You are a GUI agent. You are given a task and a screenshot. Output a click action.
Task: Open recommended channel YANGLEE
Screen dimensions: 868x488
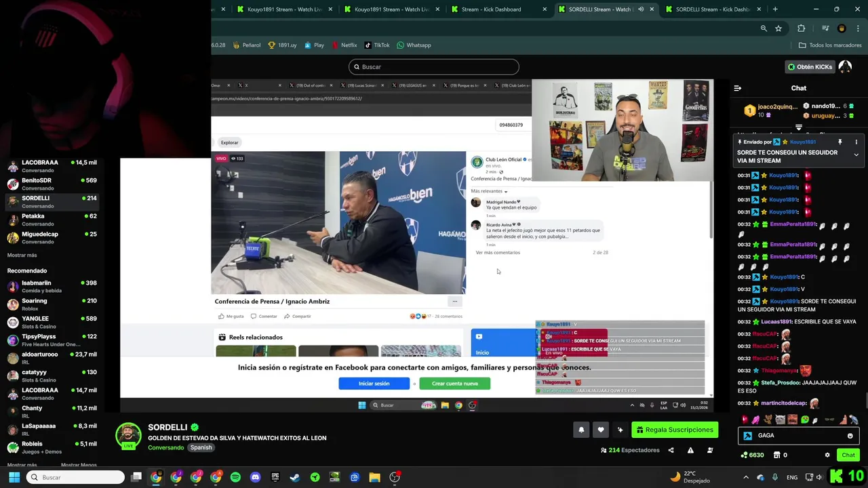52,322
